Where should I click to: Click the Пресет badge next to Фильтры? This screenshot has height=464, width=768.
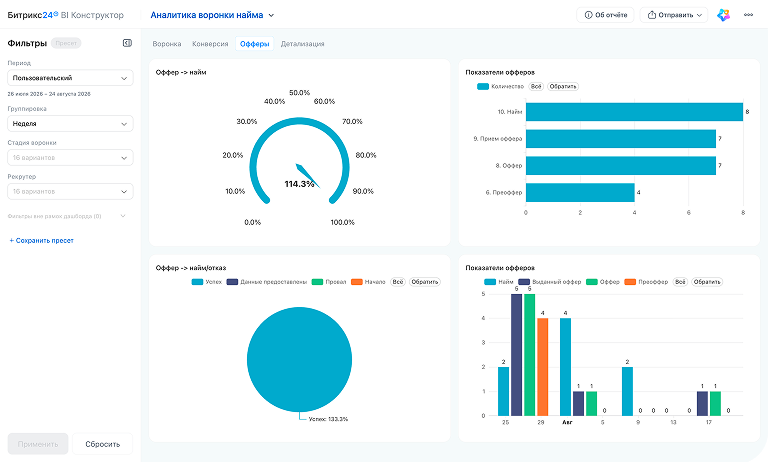coord(66,43)
